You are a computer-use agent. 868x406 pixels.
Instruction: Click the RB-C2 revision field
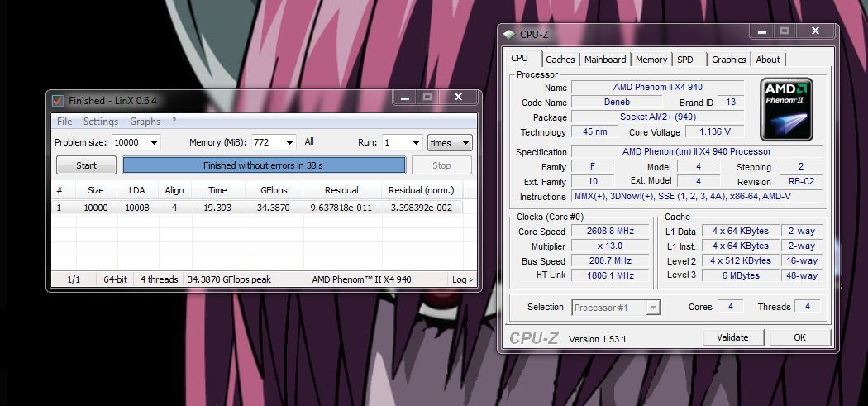click(801, 181)
